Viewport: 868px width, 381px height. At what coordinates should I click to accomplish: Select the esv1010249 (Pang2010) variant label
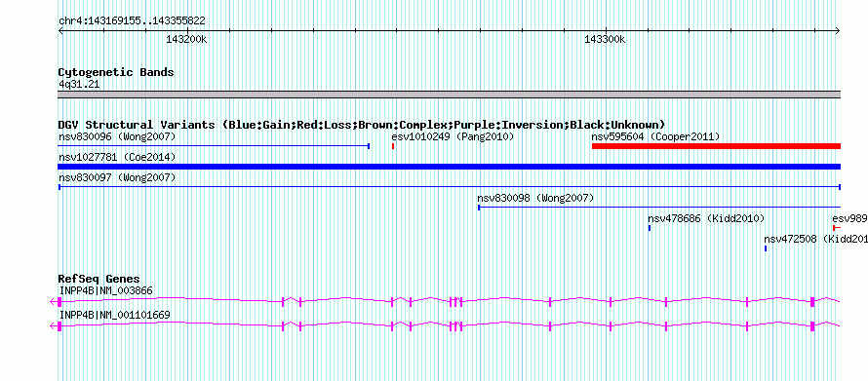[453, 136]
